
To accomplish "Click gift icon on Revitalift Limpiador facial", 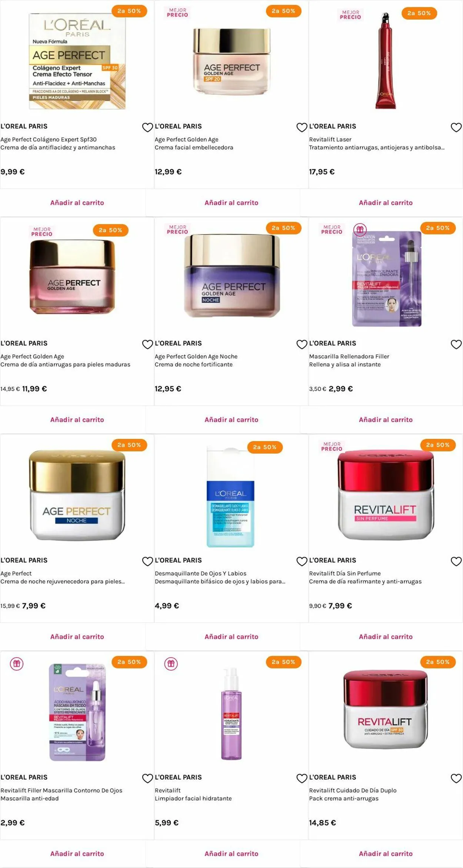I will pos(171,664).
